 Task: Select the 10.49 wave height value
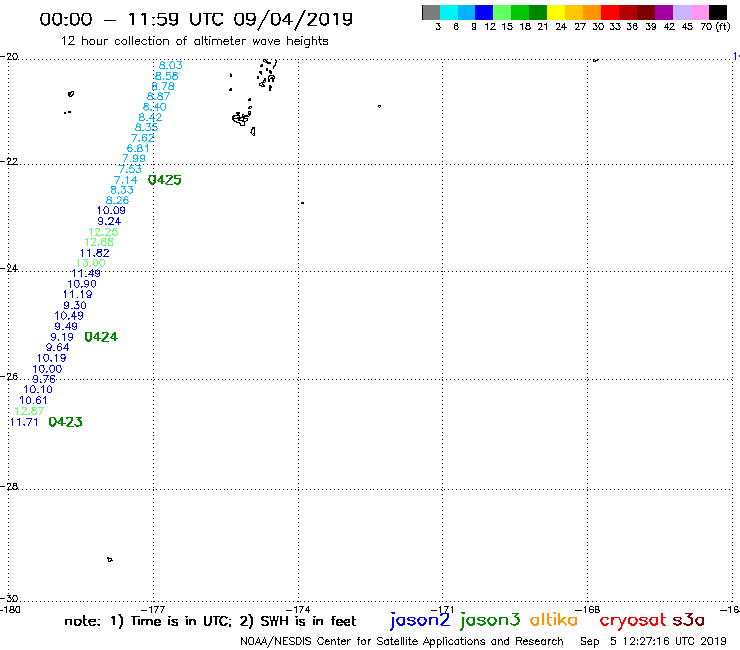point(69,316)
